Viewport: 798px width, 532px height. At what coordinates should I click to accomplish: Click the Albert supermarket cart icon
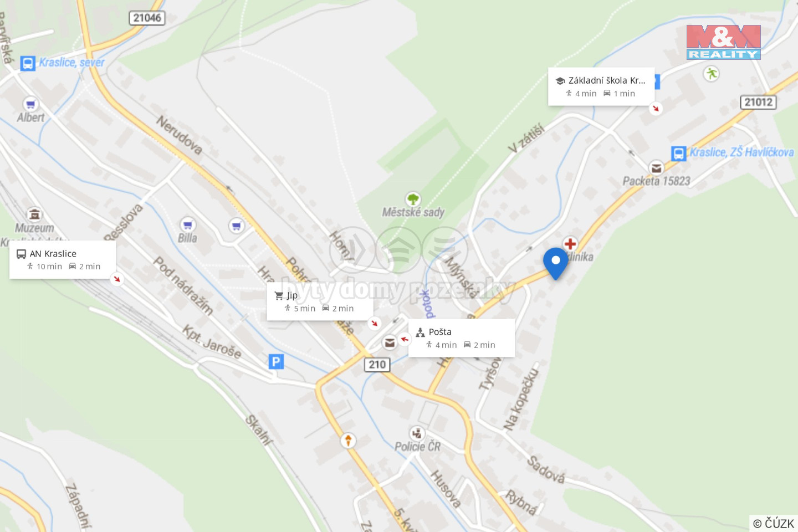[x=30, y=104]
